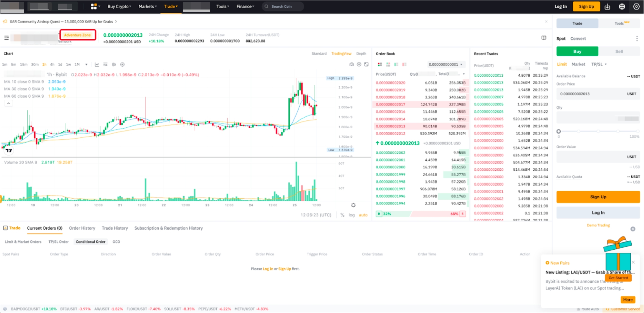Click the quantity percentage slider handle

(x=558, y=131)
